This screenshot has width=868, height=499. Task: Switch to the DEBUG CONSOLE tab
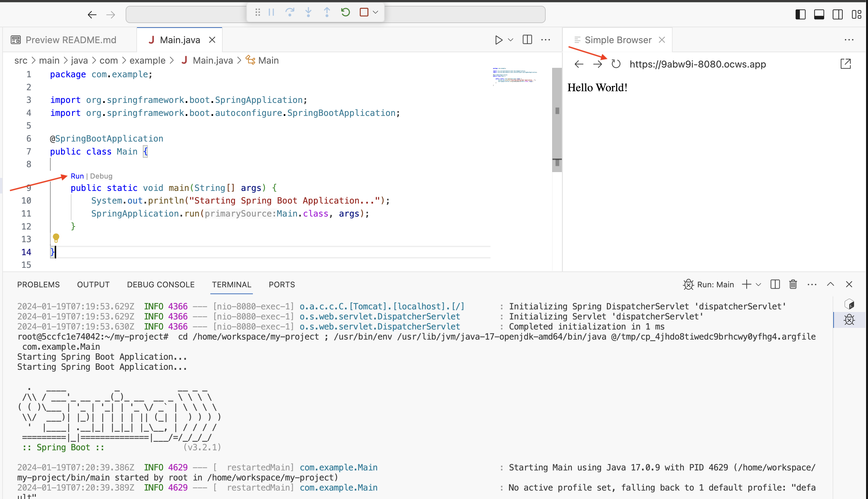(x=160, y=284)
